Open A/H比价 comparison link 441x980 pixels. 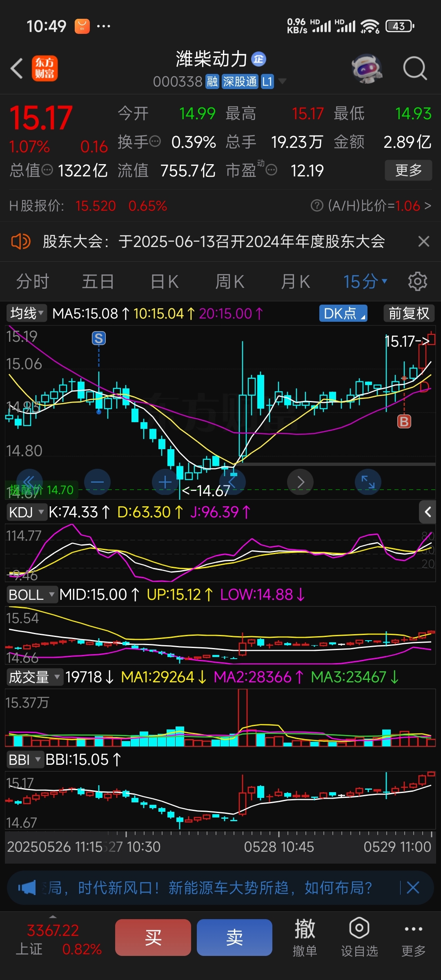click(380, 205)
